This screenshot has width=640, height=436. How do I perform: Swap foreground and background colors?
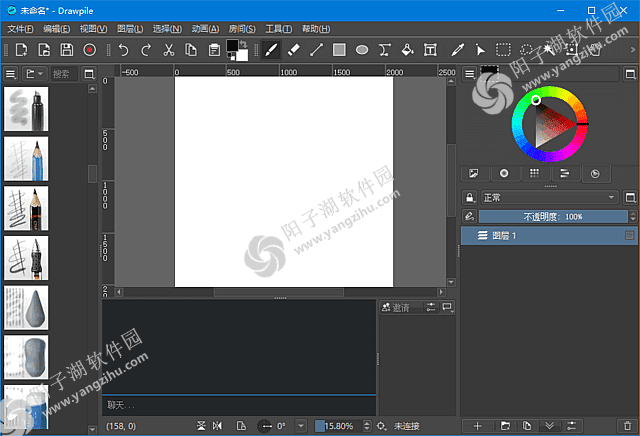point(244,43)
